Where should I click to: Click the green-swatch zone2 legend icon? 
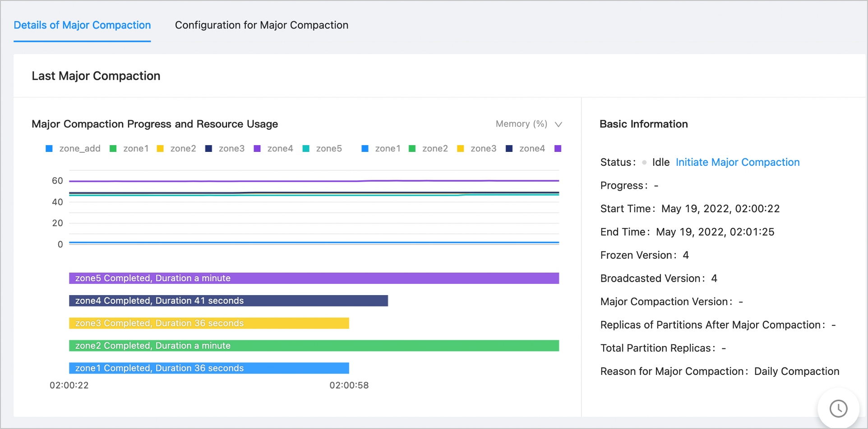point(412,149)
